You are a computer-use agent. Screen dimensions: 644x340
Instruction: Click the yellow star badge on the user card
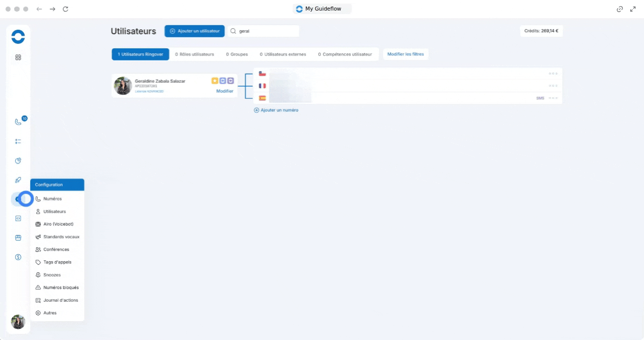tap(215, 81)
